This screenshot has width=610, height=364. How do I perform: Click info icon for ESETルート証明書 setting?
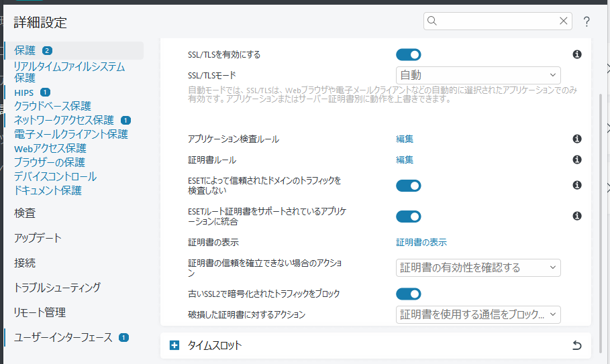pos(576,216)
